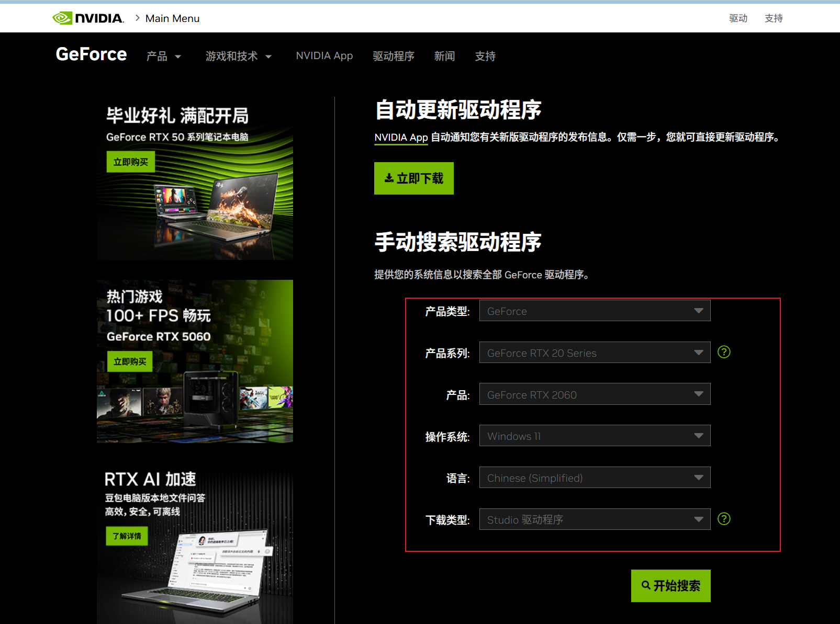Click the 操作系统 field label
Viewport: 840px width, 624px height.
(447, 437)
